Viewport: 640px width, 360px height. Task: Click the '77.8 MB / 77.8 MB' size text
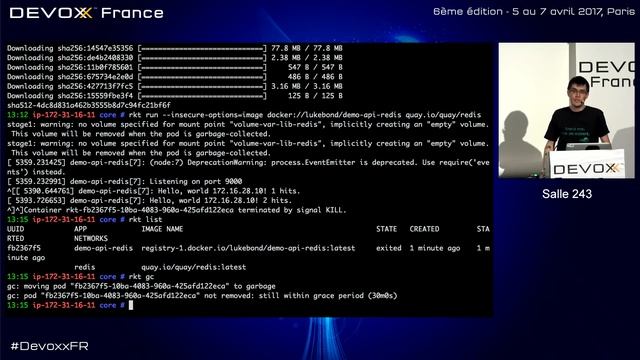click(x=307, y=48)
